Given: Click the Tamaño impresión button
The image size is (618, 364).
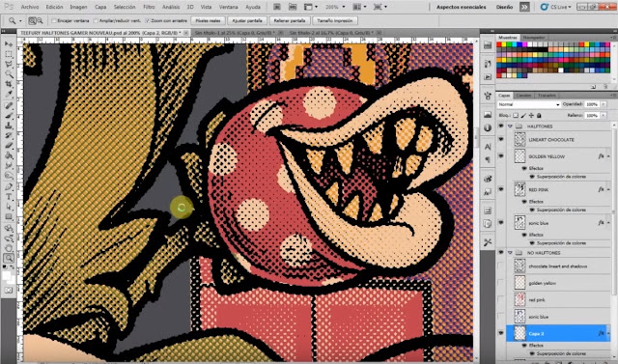Looking at the screenshot, I should 335,20.
